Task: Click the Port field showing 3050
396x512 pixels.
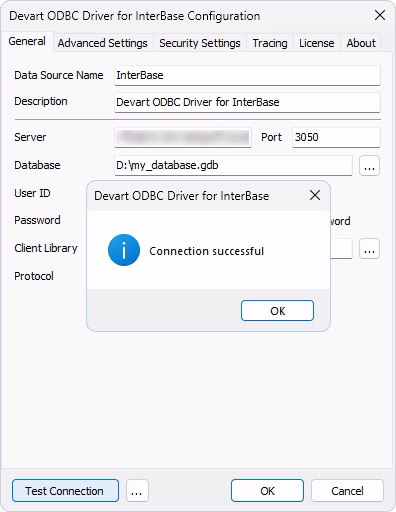Action: 336,137
